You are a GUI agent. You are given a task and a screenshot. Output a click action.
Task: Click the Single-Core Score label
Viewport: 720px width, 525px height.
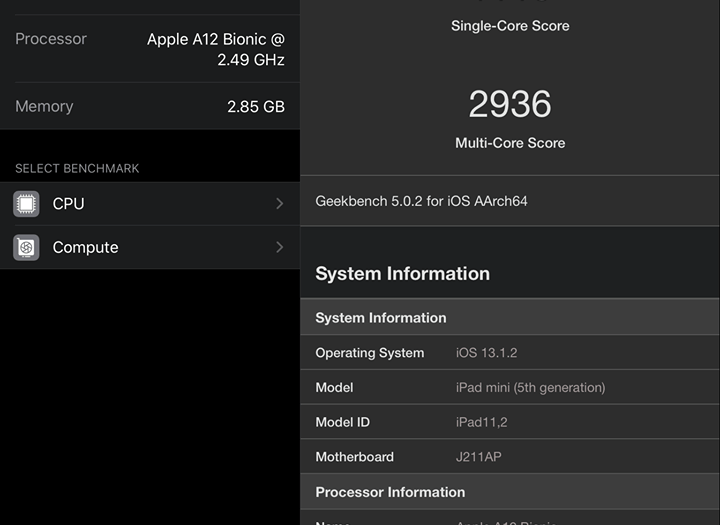point(510,26)
